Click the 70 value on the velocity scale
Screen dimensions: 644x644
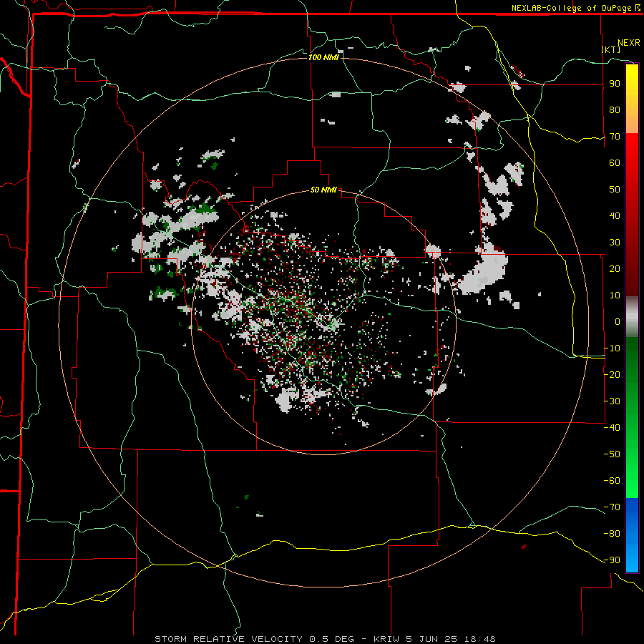pyautogui.click(x=615, y=137)
